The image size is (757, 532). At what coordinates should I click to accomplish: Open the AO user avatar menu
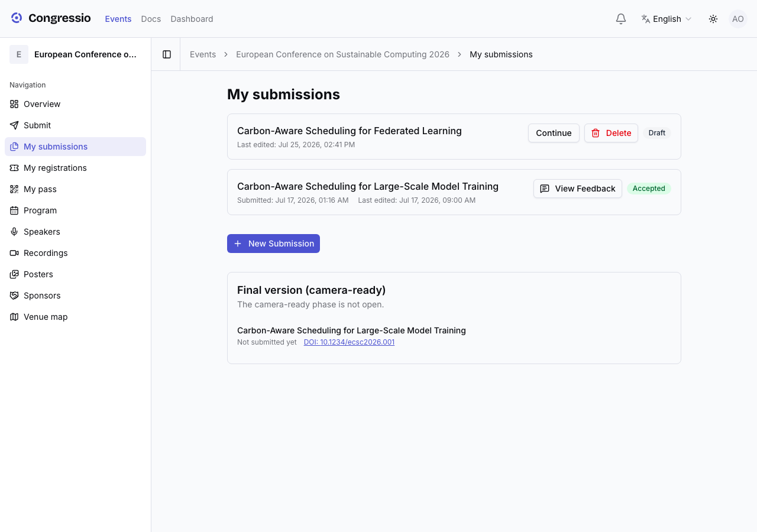tap(738, 19)
